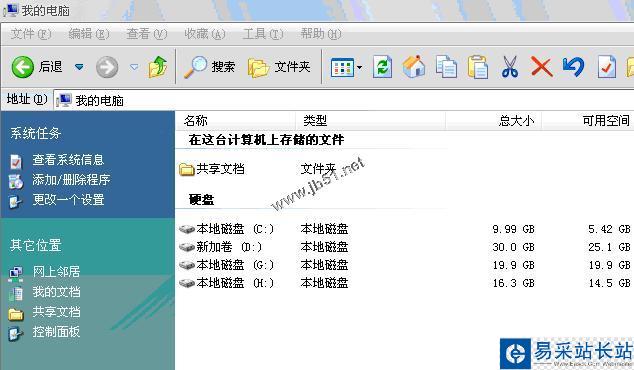Click the 查看系统信息 icon

tap(16, 161)
